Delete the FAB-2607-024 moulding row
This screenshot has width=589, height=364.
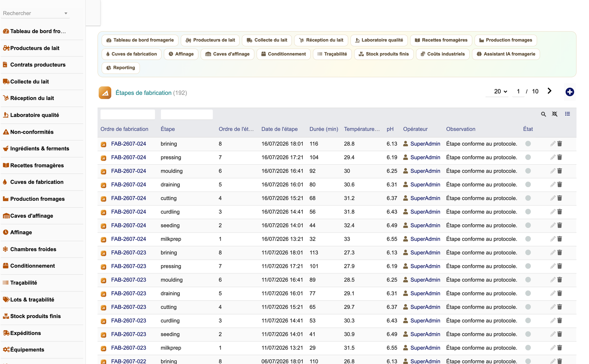(560, 171)
